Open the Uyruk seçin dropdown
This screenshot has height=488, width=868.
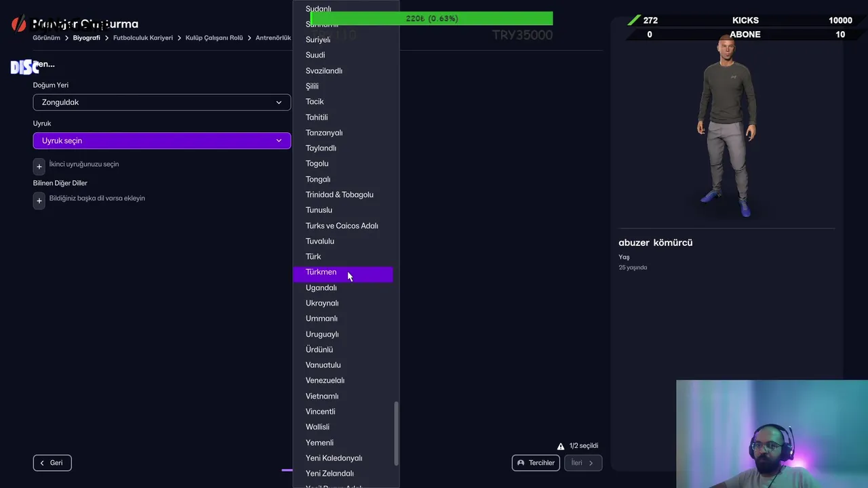(x=162, y=140)
